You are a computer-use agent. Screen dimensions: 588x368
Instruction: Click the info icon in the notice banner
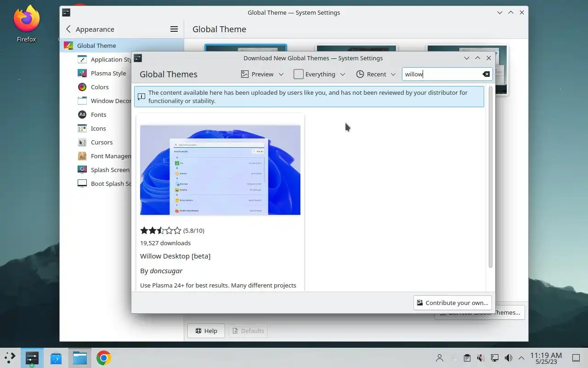point(141,97)
